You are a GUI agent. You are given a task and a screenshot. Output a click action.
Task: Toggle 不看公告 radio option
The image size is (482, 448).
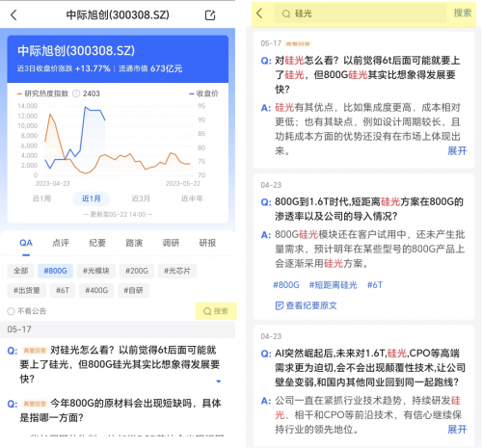(x=11, y=311)
